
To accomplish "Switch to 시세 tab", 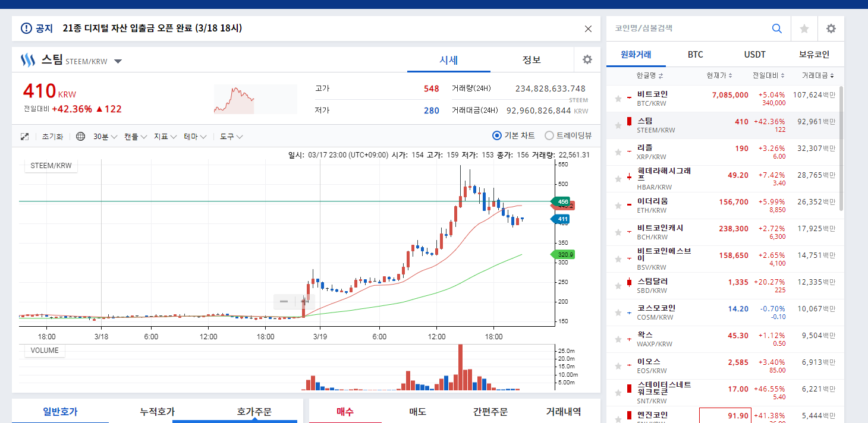I will click(449, 60).
